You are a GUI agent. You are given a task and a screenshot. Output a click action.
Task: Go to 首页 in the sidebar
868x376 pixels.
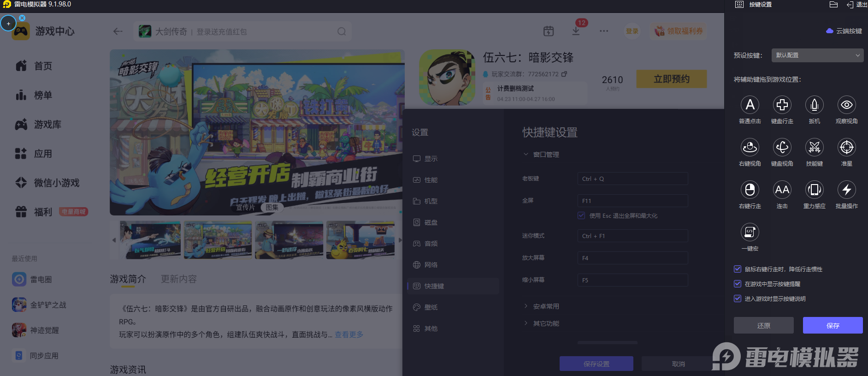click(x=34, y=66)
